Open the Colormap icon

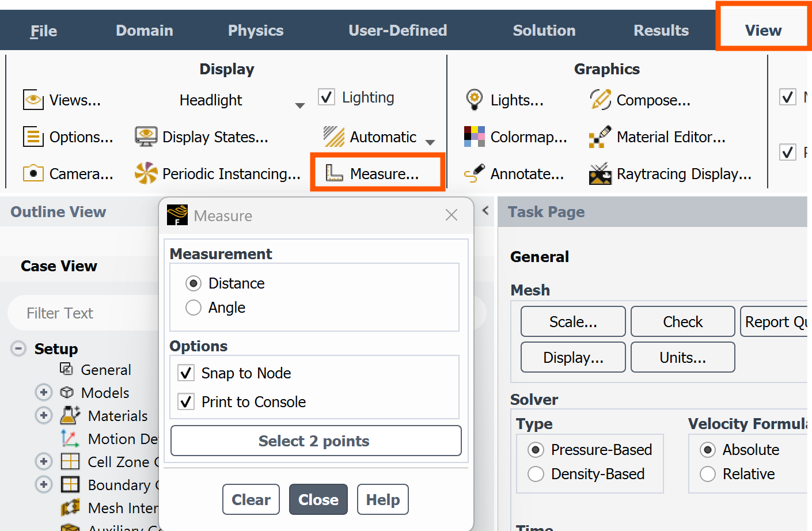tap(475, 136)
